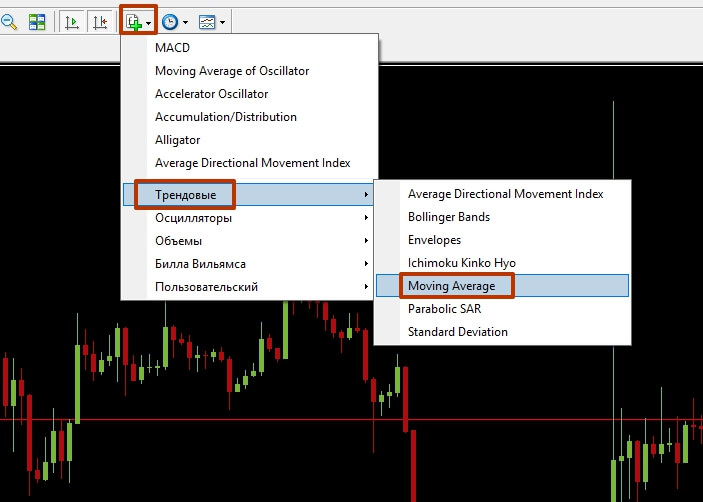Click the Tile Windows grid icon
703x502 pixels.
click(x=37, y=21)
